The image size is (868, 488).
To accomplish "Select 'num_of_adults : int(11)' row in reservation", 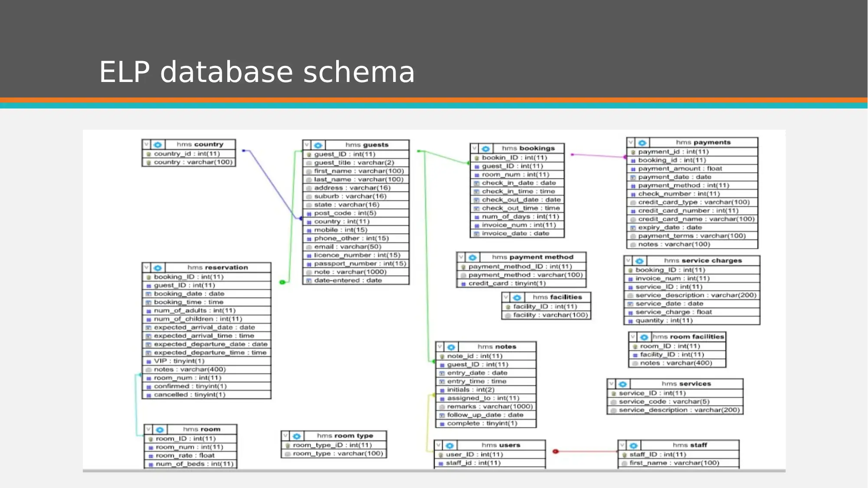I will (206, 311).
